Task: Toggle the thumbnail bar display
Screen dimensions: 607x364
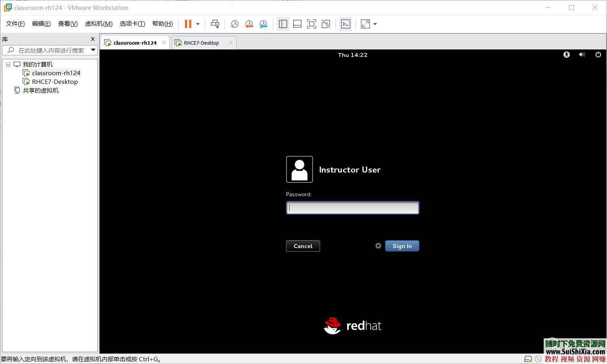Action: 297,24
